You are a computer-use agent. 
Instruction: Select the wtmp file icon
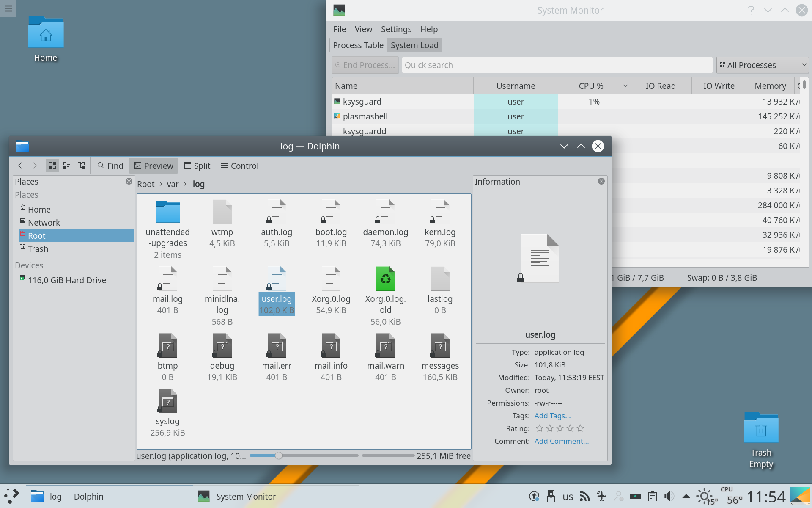point(222,212)
